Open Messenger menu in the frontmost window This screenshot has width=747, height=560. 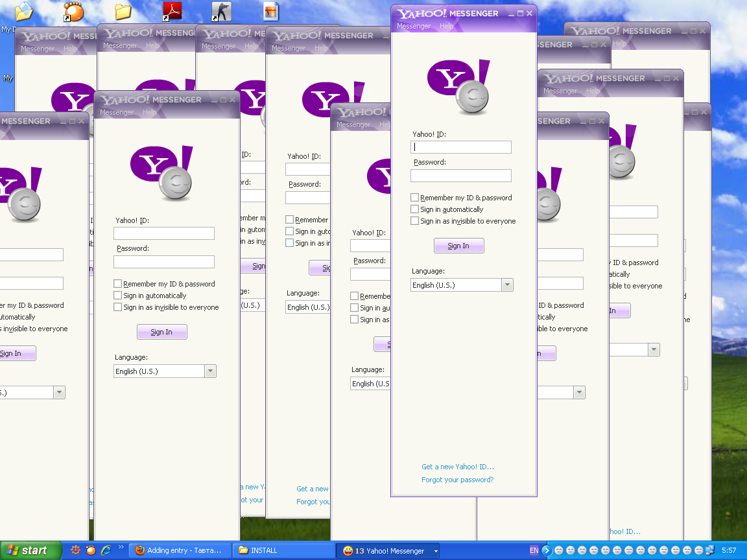pos(414,26)
